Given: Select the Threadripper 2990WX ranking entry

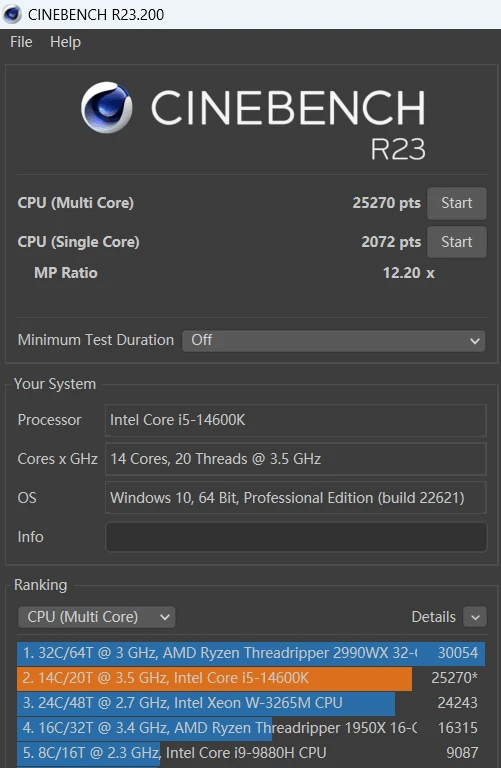Looking at the screenshot, I should (251, 653).
